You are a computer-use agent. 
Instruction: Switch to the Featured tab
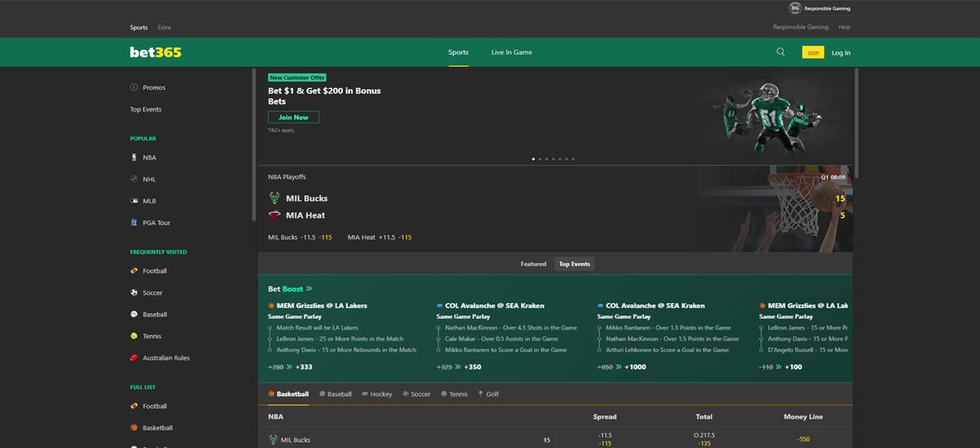click(x=533, y=264)
